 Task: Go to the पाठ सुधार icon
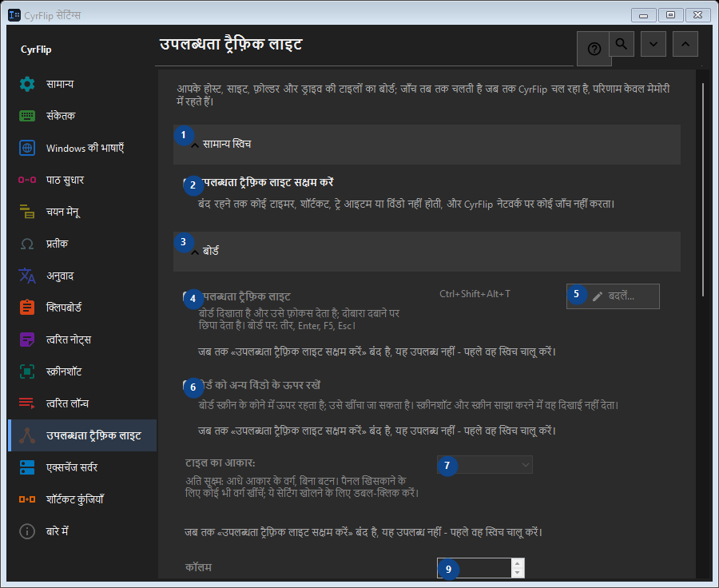(27, 180)
